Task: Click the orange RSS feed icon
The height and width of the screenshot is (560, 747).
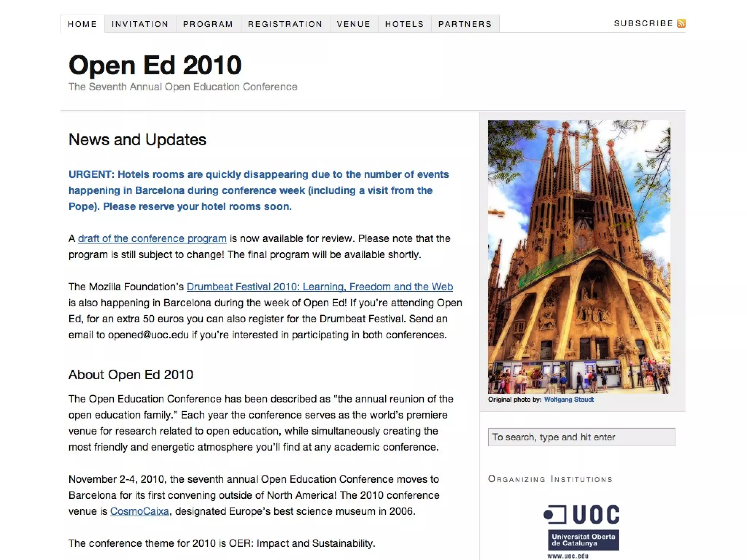Action: [x=681, y=24]
